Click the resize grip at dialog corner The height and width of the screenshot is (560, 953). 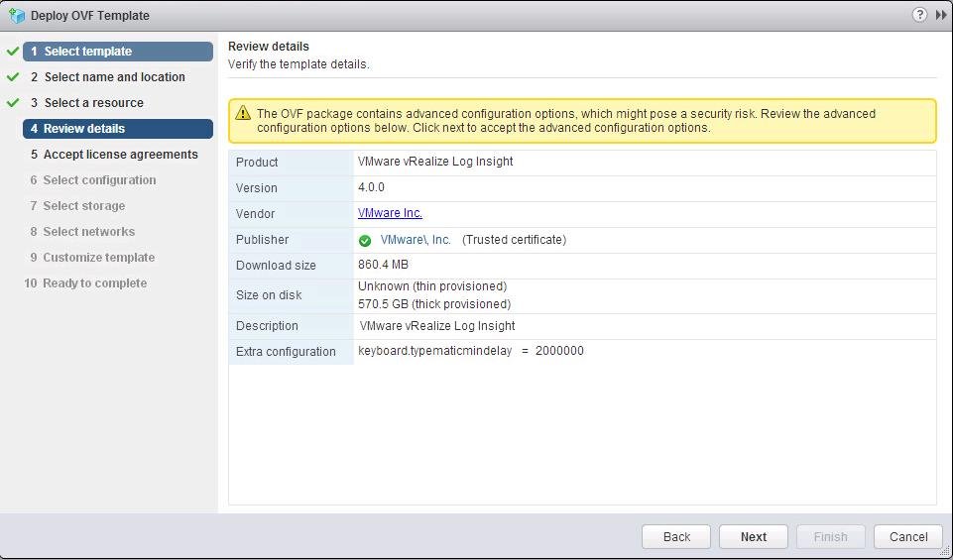[x=946, y=553]
